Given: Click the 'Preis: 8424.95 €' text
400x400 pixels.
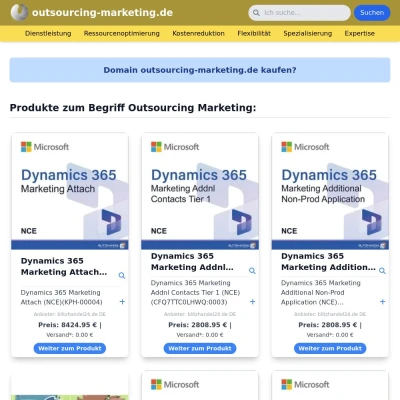Looking at the screenshot, I should pyautogui.click(x=68, y=325).
